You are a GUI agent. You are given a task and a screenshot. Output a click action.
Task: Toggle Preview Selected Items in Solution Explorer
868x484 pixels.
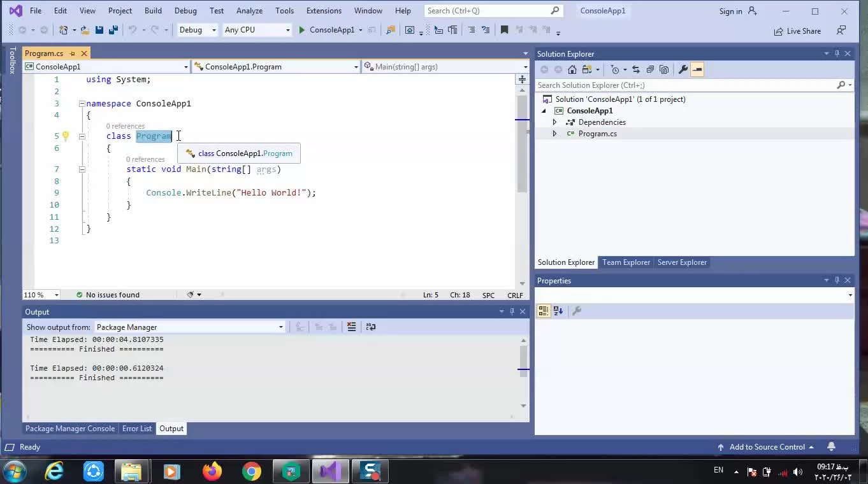pos(697,69)
